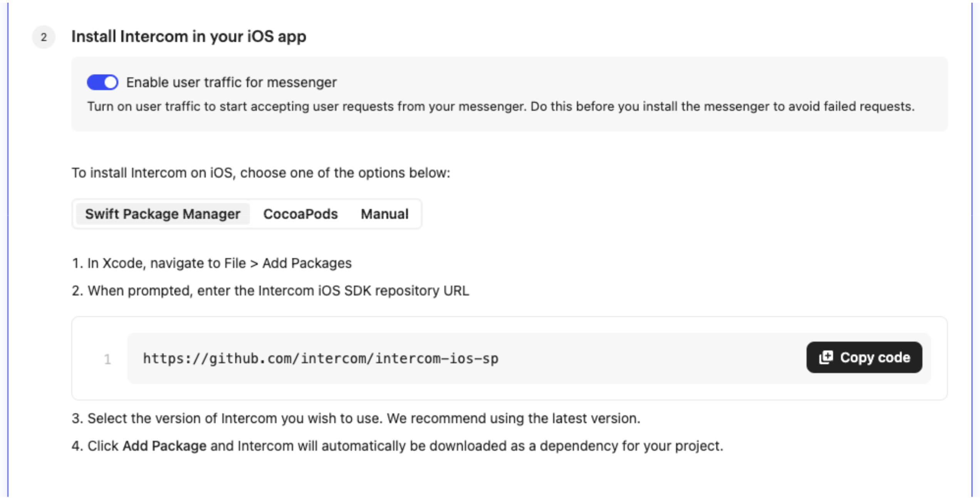
Task: Toggle Enable user traffic for messenger switch
Action: (x=102, y=82)
